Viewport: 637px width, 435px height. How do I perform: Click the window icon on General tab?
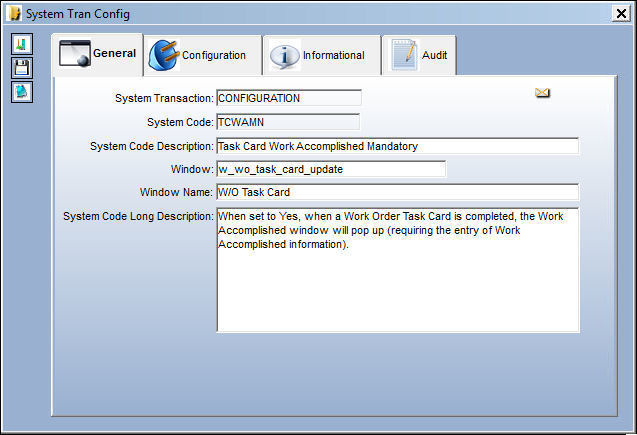[75, 53]
